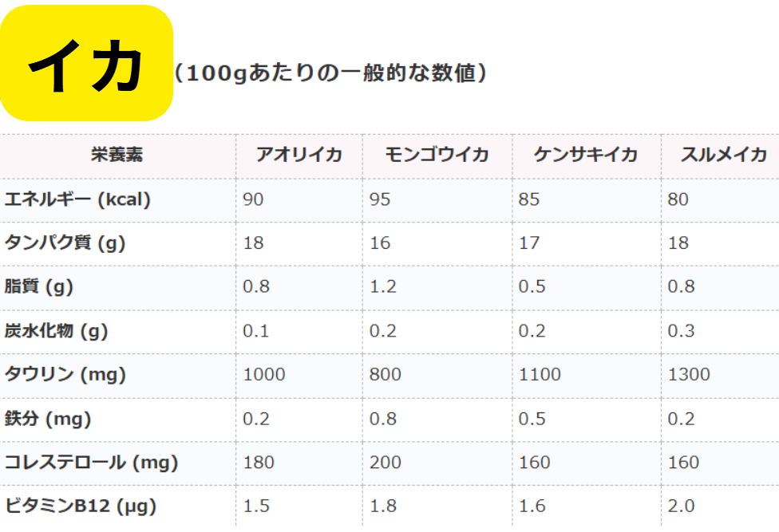The height and width of the screenshot is (532, 779).
Task: Click the タウリン (mg) row label
Action: tap(65, 374)
